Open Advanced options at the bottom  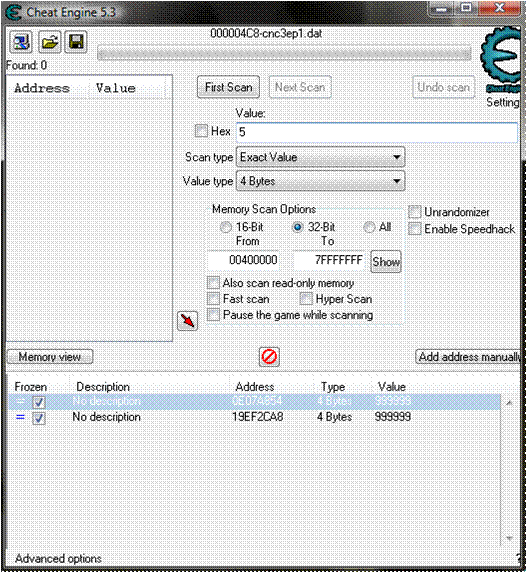58,558
